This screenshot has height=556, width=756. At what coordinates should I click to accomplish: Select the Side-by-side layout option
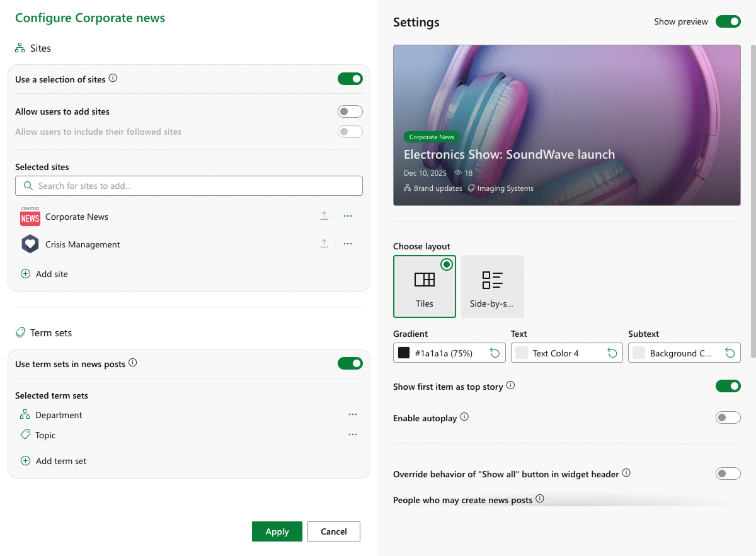tap(492, 287)
